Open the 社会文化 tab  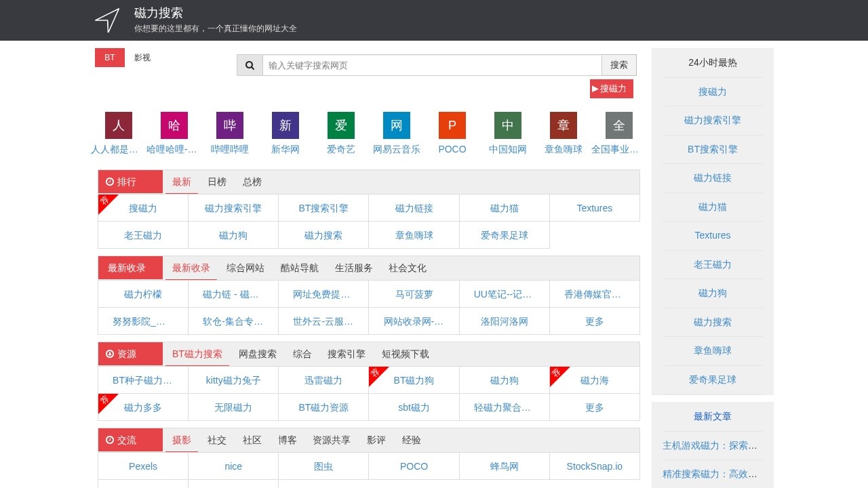408,268
